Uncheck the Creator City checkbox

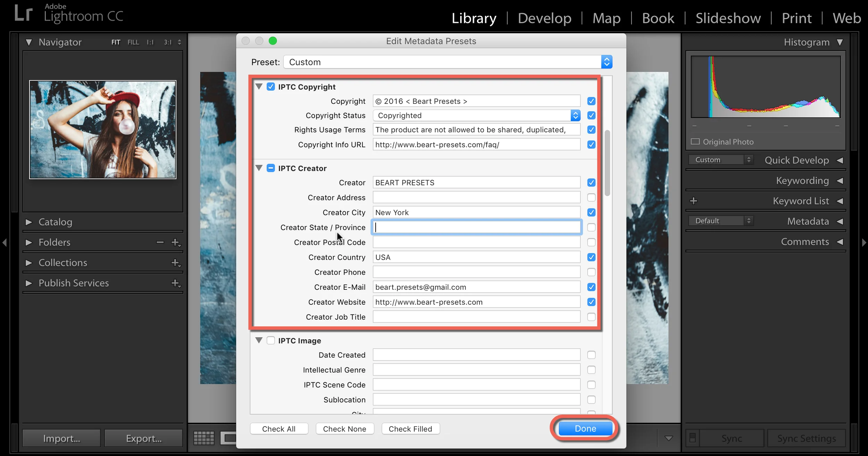pos(591,212)
